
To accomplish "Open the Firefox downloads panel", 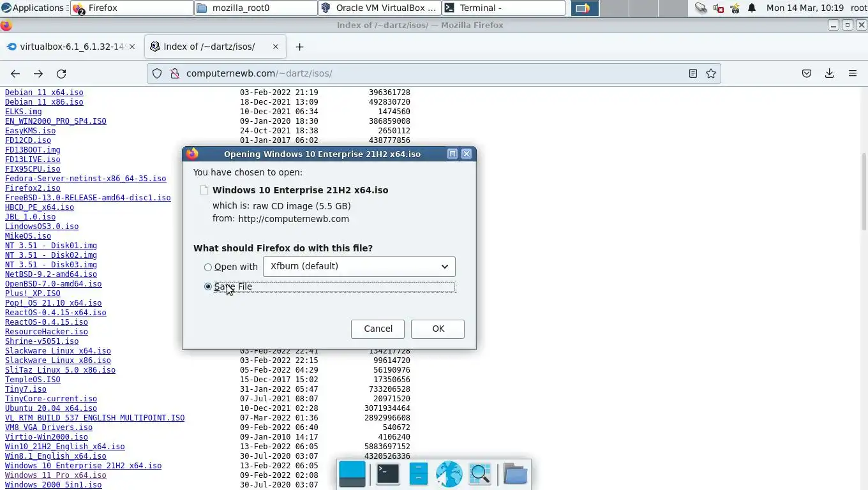I will (x=830, y=73).
